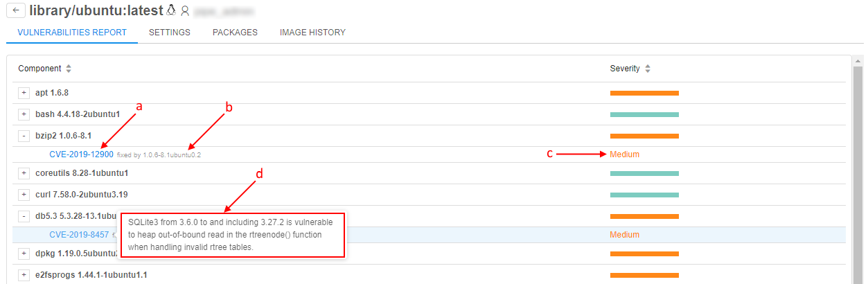Click the user profile icon
The width and height of the screenshot is (868, 284).
(184, 11)
